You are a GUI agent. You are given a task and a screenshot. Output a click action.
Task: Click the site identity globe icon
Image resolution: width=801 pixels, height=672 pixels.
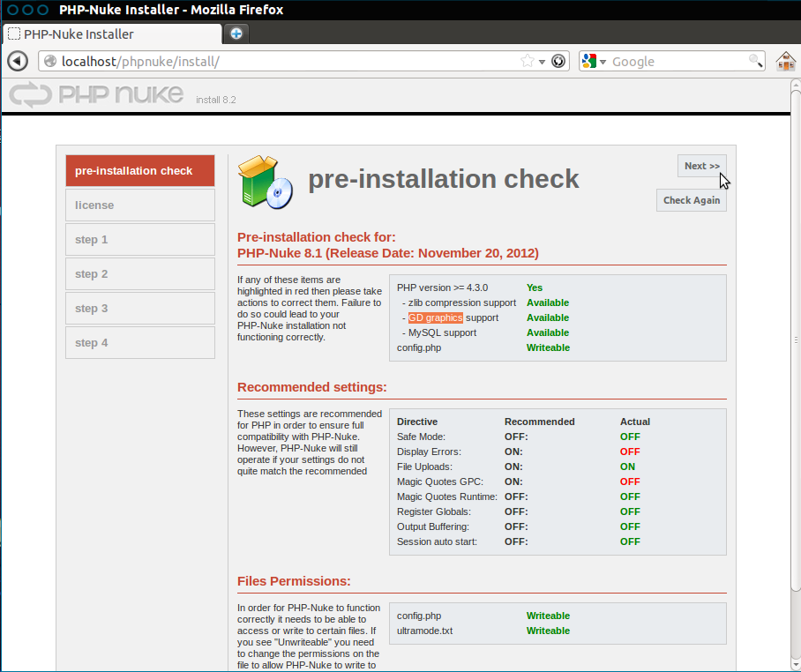50,61
